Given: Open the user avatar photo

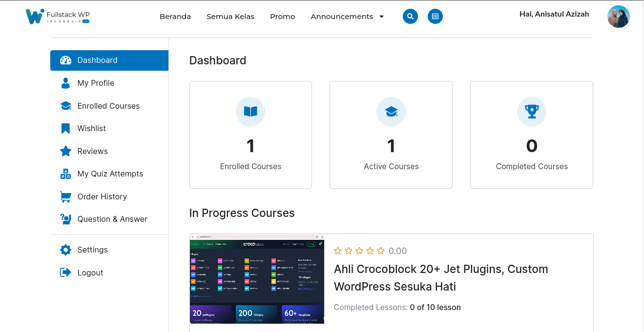Looking at the screenshot, I should [618, 17].
